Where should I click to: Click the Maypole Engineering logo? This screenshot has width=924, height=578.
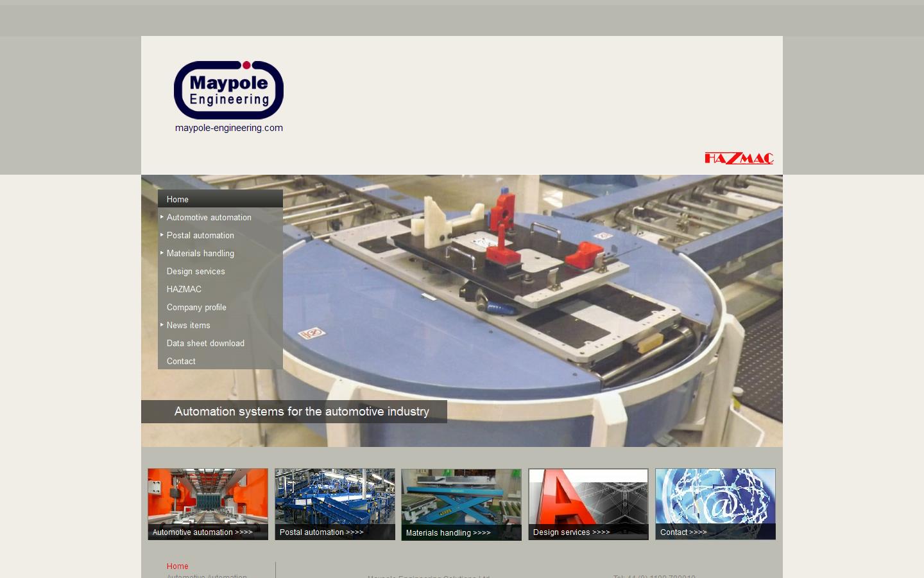tap(228, 89)
